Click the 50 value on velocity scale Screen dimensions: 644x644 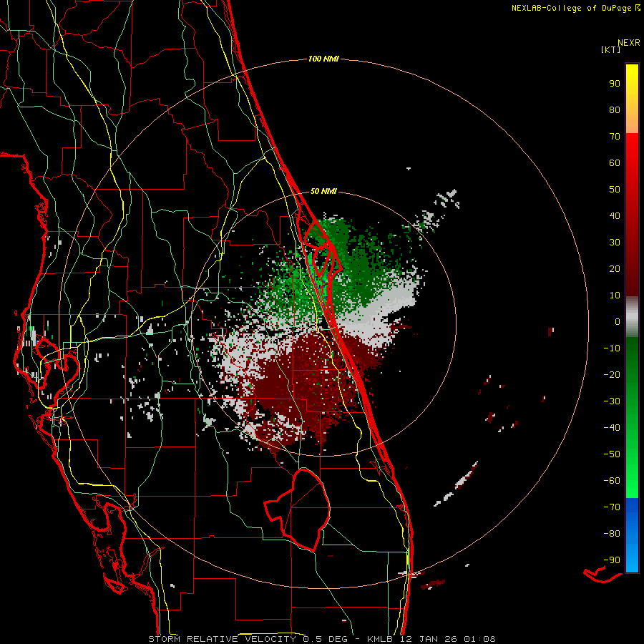[x=615, y=190]
